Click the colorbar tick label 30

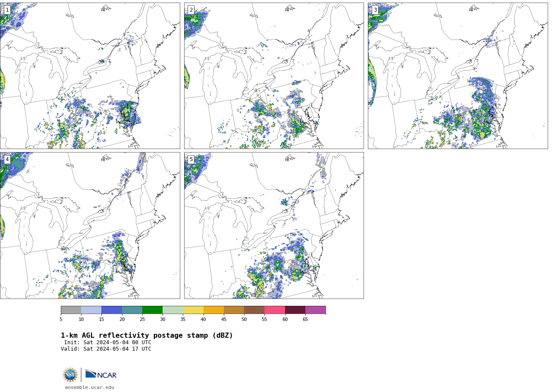163,319
